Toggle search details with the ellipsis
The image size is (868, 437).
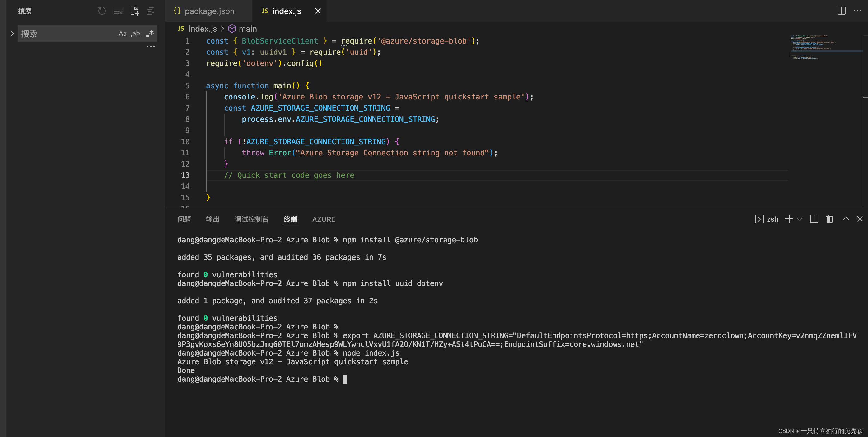151,47
